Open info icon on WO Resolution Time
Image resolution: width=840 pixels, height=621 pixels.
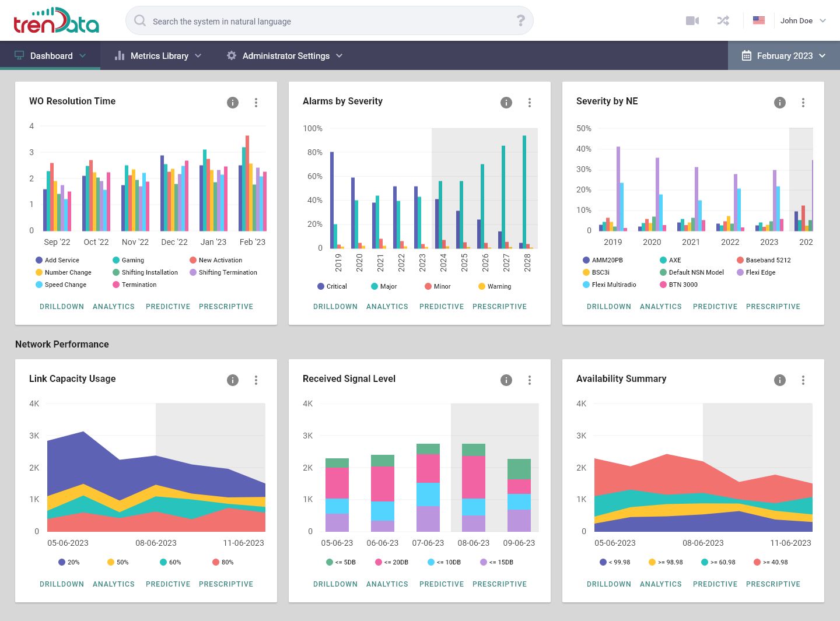pos(233,103)
